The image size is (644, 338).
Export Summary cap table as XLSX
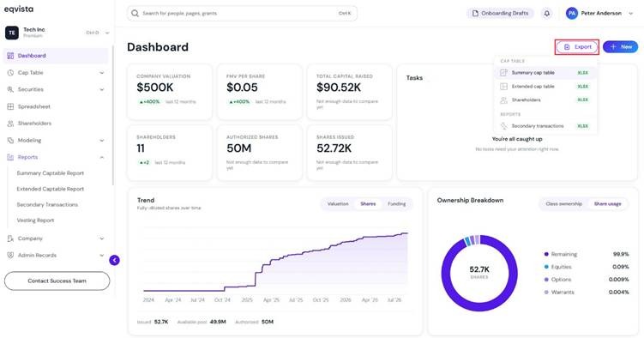pos(545,73)
